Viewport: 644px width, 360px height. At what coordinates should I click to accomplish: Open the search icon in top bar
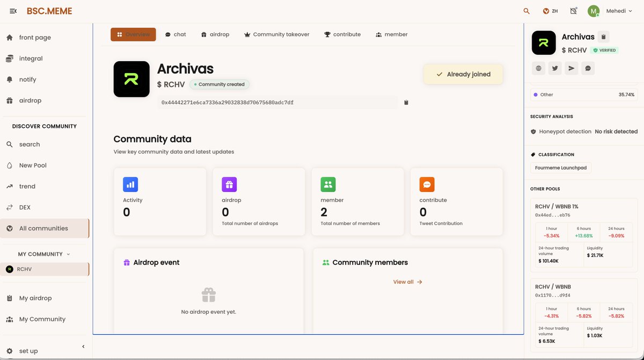click(526, 11)
